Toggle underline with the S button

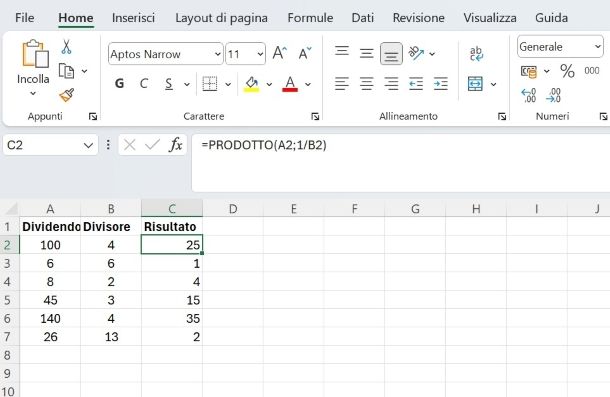[168, 83]
